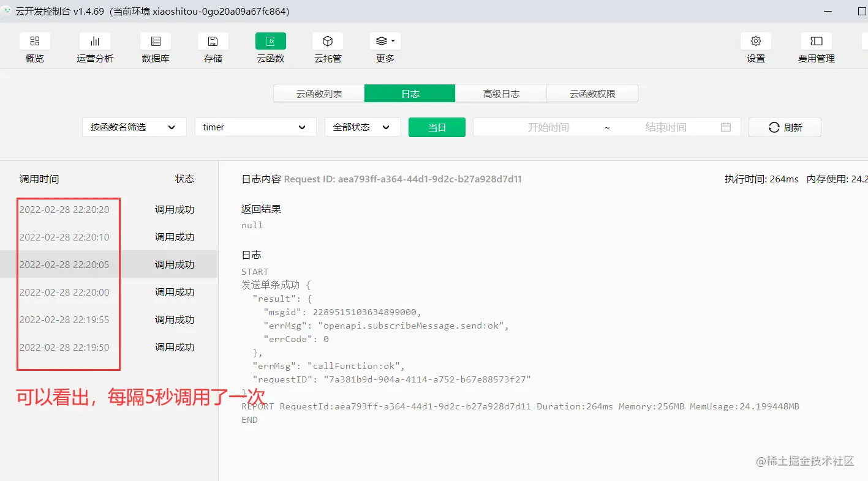Open the 存储 storage icon

213,41
